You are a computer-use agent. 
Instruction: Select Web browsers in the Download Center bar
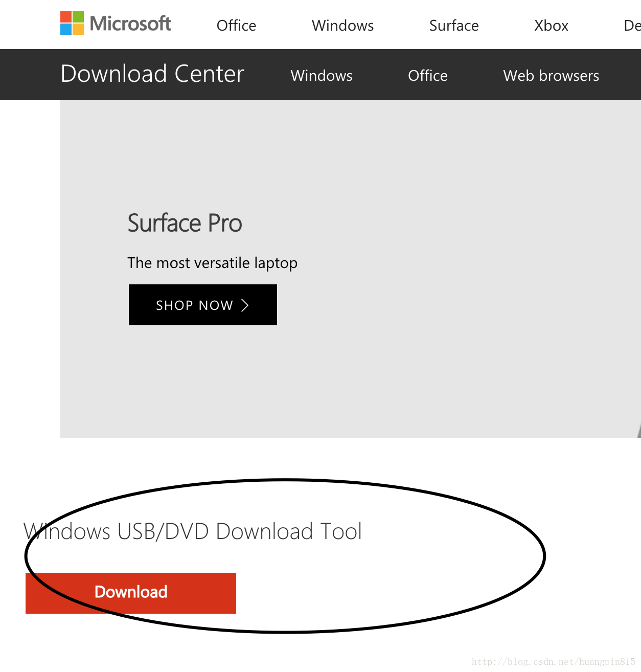pyautogui.click(x=551, y=76)
